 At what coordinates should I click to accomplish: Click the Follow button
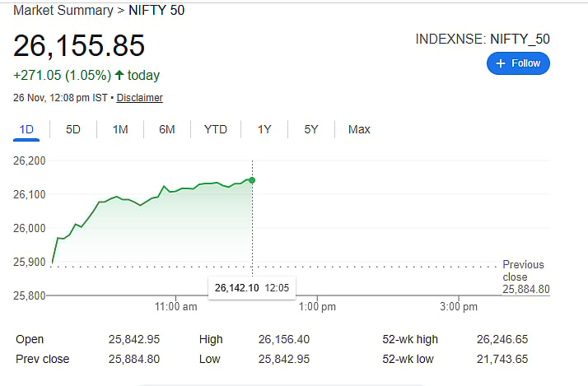(518, 63)
